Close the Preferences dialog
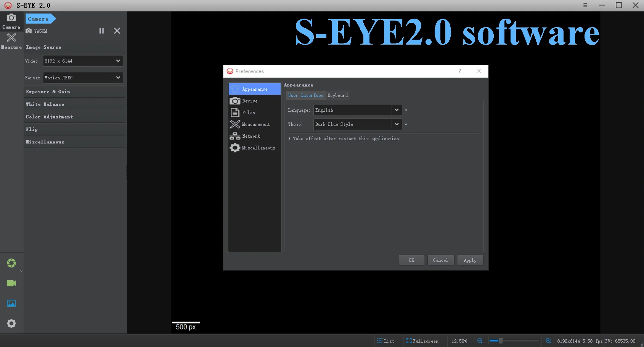644x347 pixels. [x=479, y=71]
